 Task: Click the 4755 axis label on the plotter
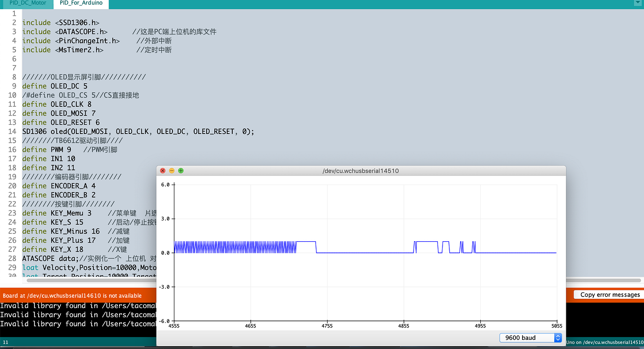(327, 326)
